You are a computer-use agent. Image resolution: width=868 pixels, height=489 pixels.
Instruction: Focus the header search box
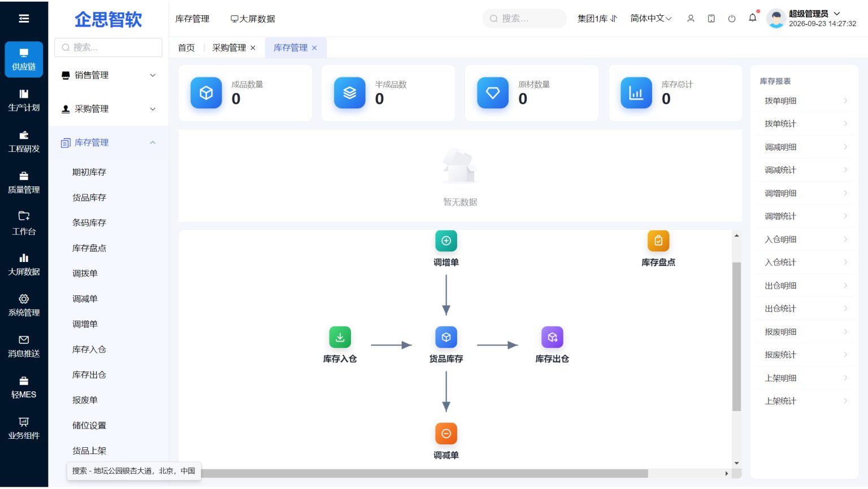(x=524, y=19)
